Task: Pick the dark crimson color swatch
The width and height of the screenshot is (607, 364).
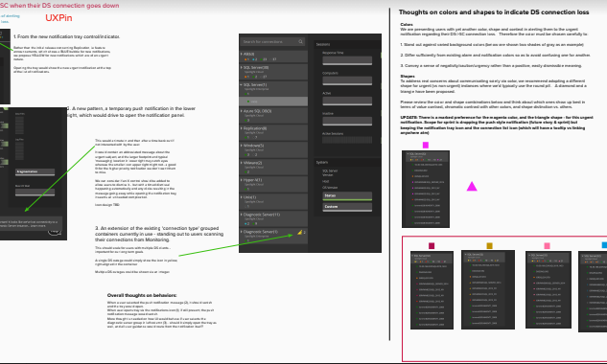Action: 432,245
